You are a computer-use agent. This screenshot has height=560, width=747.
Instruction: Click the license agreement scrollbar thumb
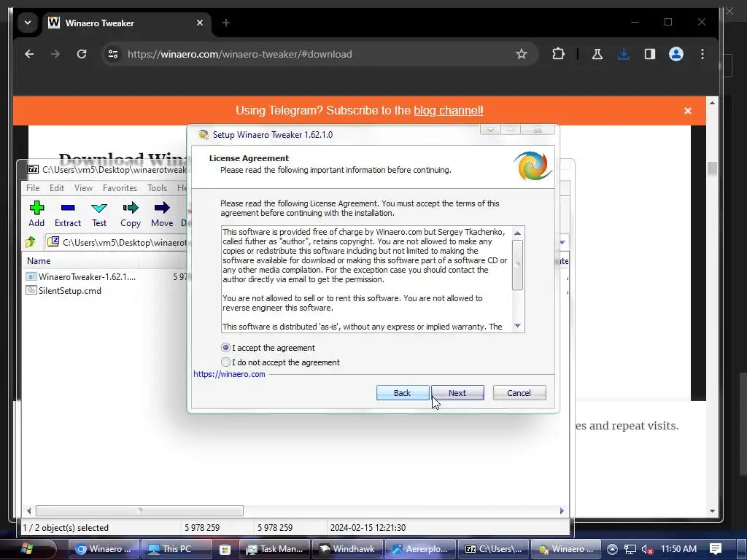point(517,265)
